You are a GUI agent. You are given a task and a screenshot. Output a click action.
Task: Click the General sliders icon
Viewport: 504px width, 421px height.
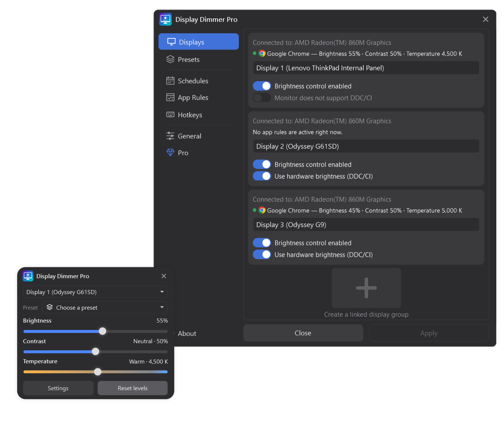(170, 136)
